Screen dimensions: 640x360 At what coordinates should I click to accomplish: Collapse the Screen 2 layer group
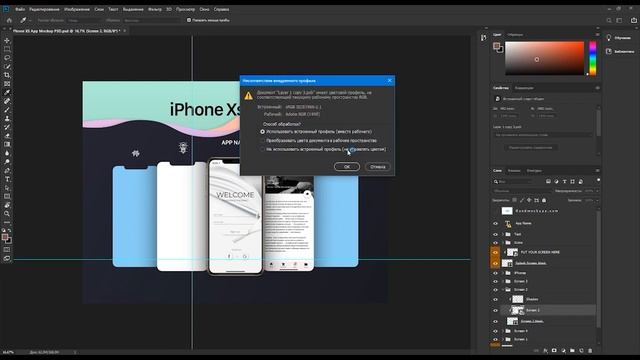pyautogui.click(x=503, y=290)
